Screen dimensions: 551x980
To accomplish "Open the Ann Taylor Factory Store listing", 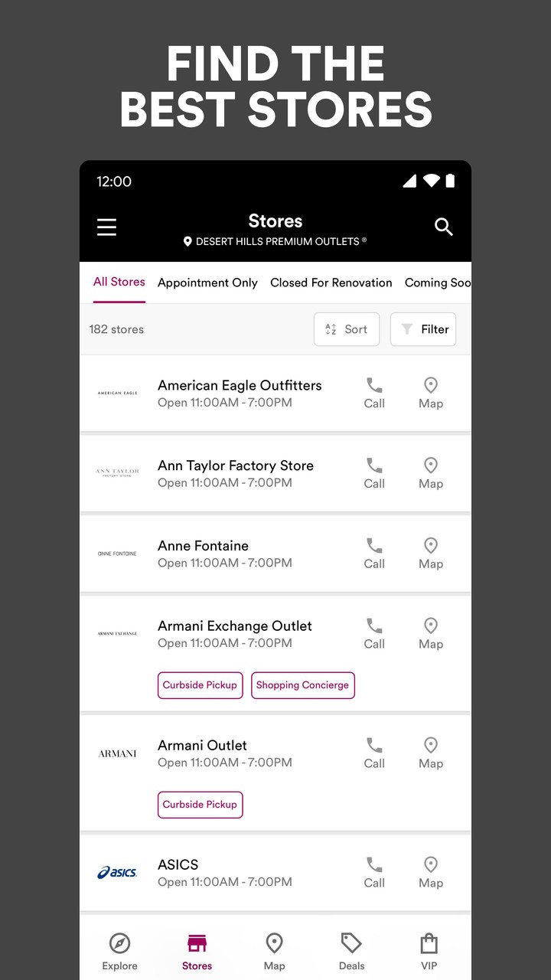I will click(235, 473).
